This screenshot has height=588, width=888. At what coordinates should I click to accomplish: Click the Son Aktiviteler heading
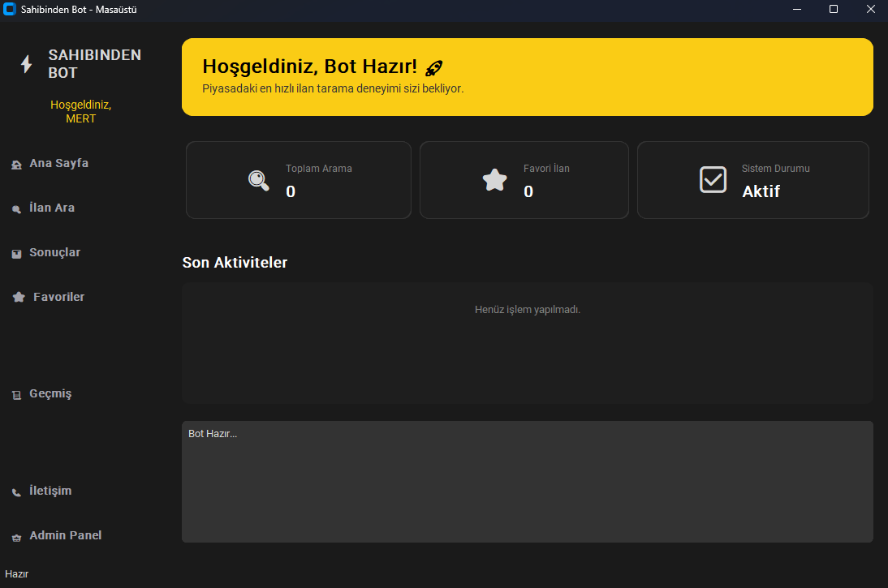coord(235,263)
